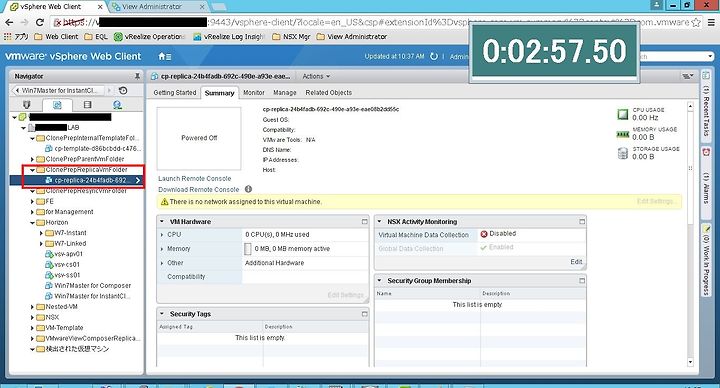Select the Summary tab

pyautogui.click(x=219, y=93)
